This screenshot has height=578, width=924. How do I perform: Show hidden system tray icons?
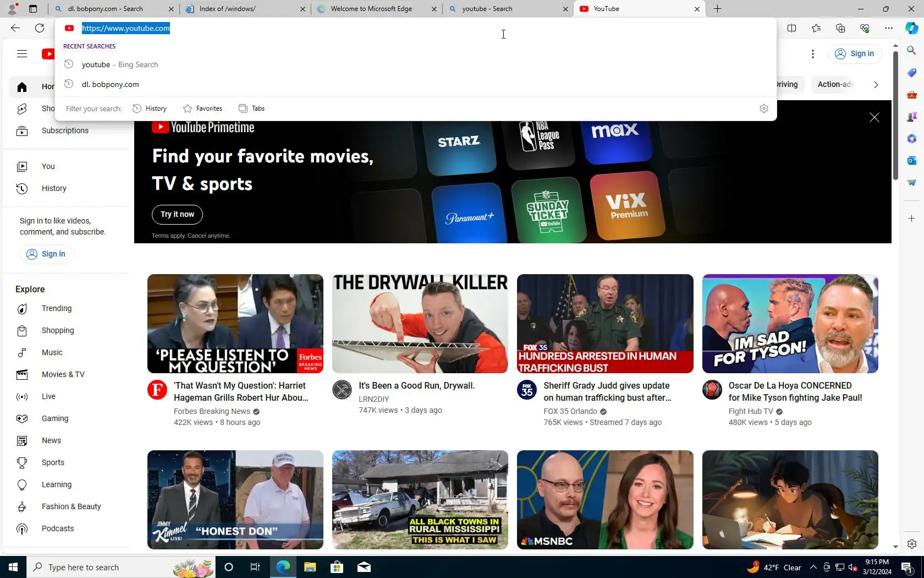tap(813, 567)
